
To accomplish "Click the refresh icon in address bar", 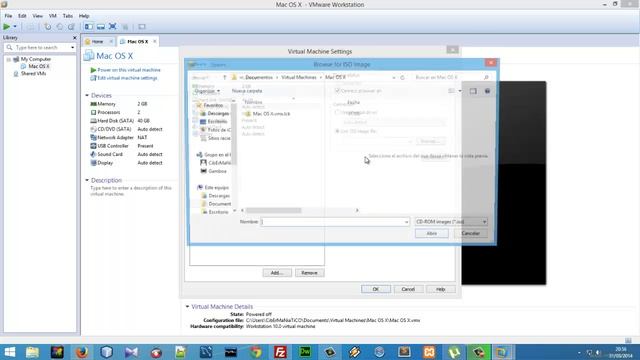I will (402, 77).
